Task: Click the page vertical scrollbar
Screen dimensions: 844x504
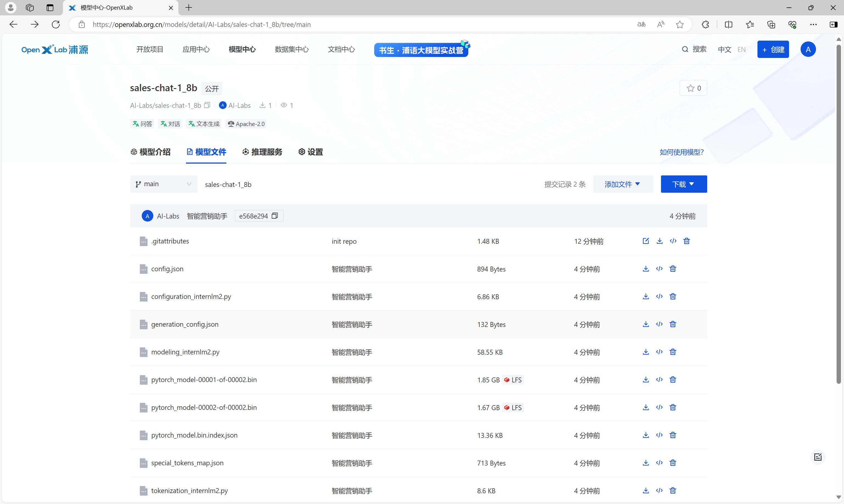Action: coord(839,214)
